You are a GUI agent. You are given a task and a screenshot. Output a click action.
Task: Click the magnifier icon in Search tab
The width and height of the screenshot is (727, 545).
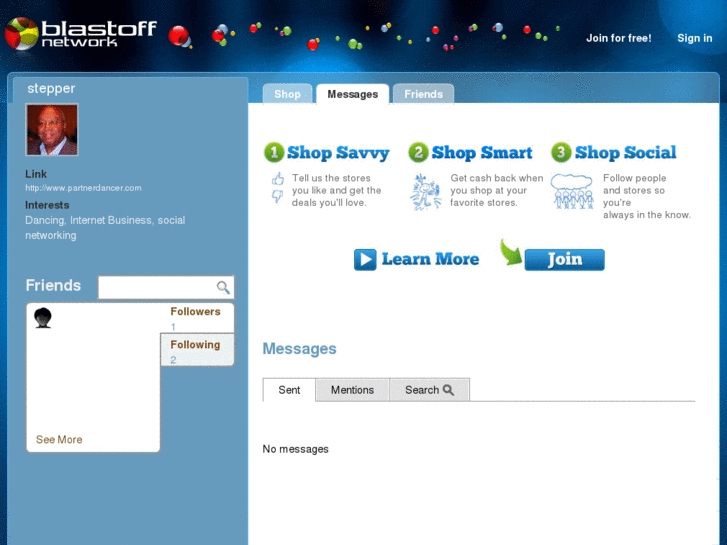(448, 390)
